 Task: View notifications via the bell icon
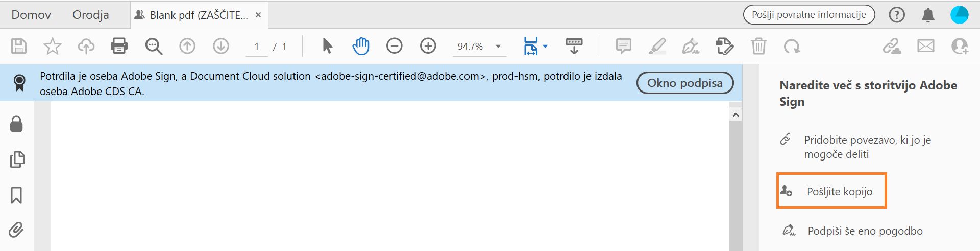click(x=928, y=15)
